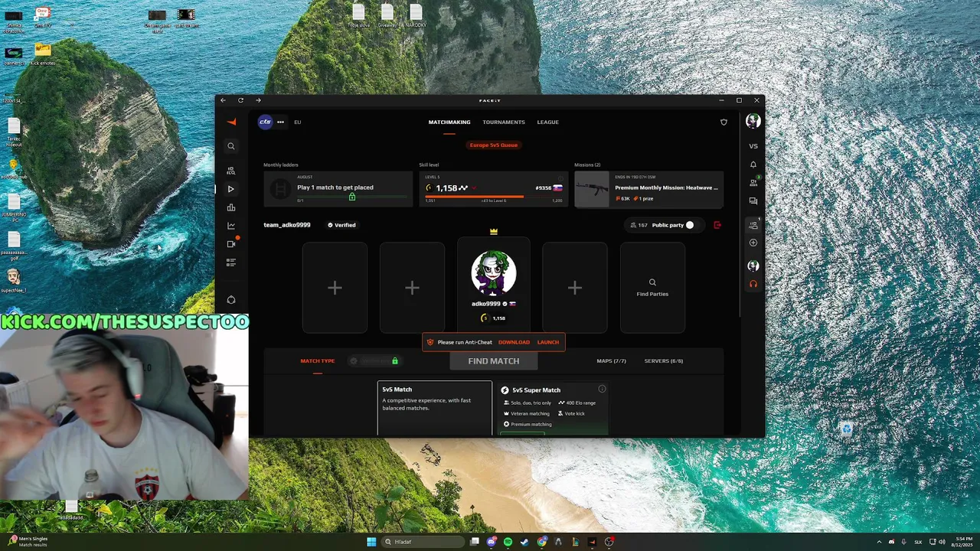Open the SERVERS (6/6) tab
This screenshot has height=551, width=980.
(x=664, y=361)
